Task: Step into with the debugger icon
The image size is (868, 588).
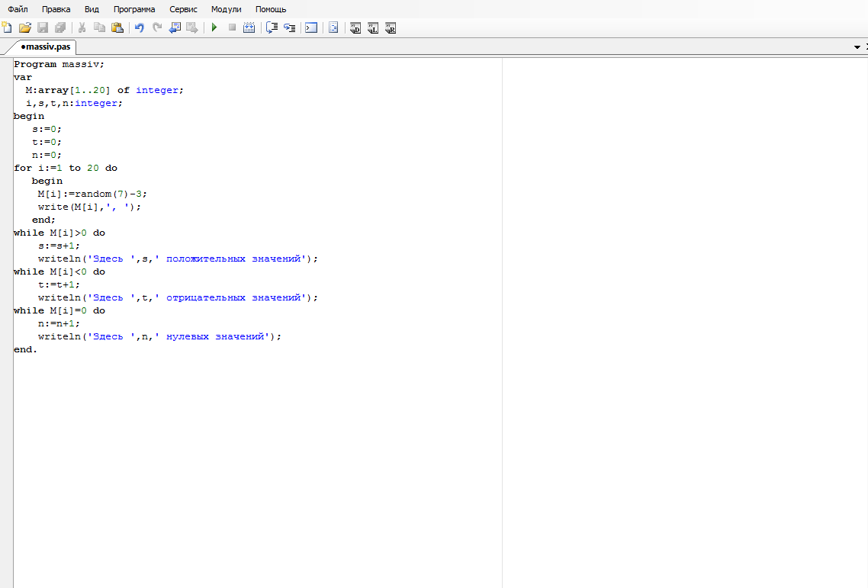Action: (x=290, y=27)
